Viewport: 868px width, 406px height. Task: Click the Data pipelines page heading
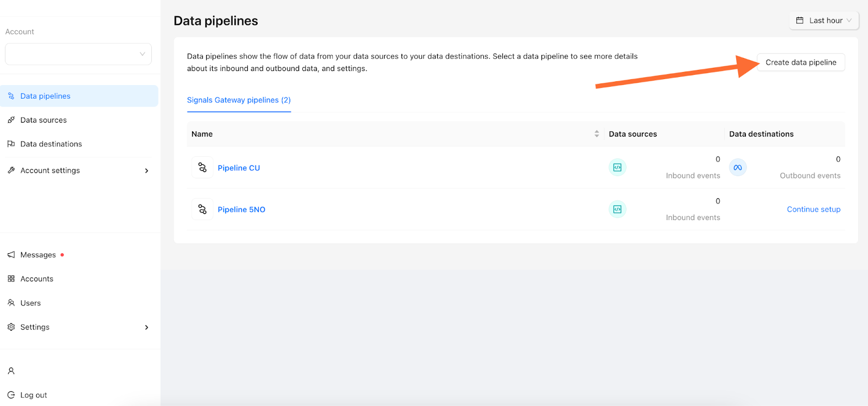[x=216, y=21]
